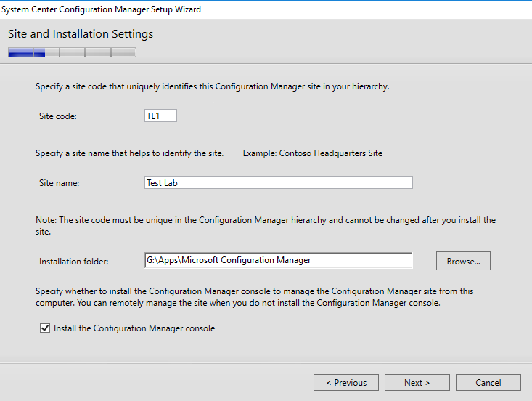The height and width of the screenshot is (401, 532).
Task: Open the Browse... folder dialog
Action: pos(463,261)
